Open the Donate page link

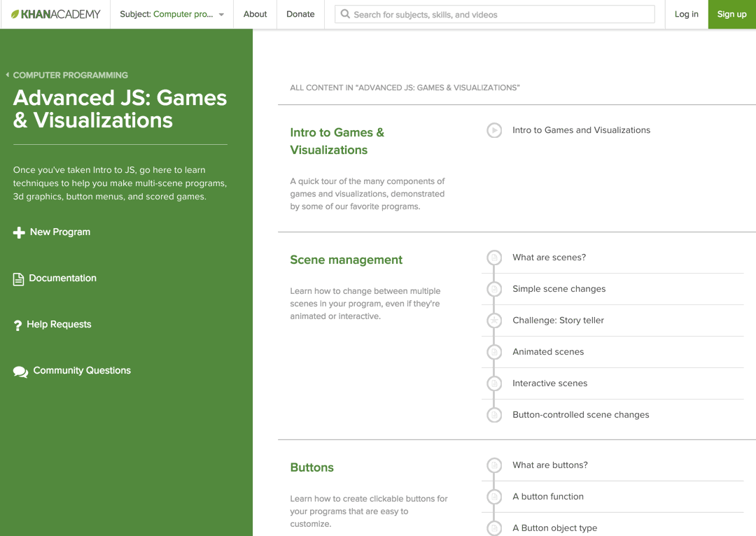300,15
